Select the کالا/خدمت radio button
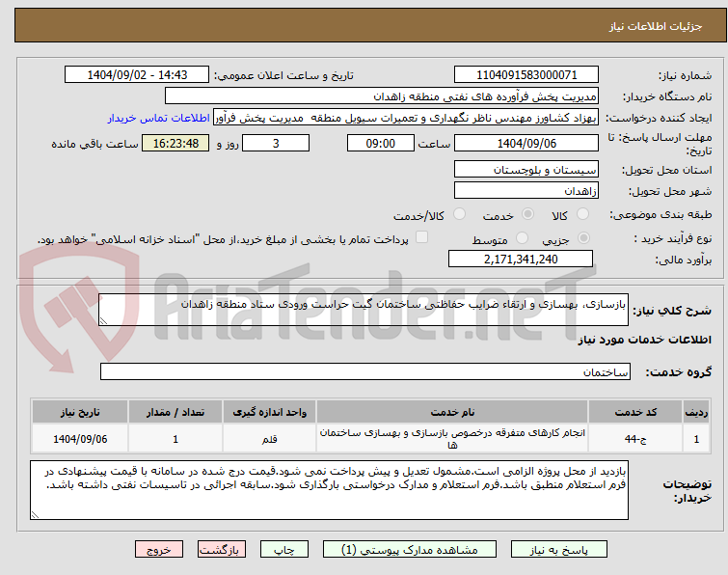The height and width of the screenshot is (575, 728). click(x=459, y=214)
